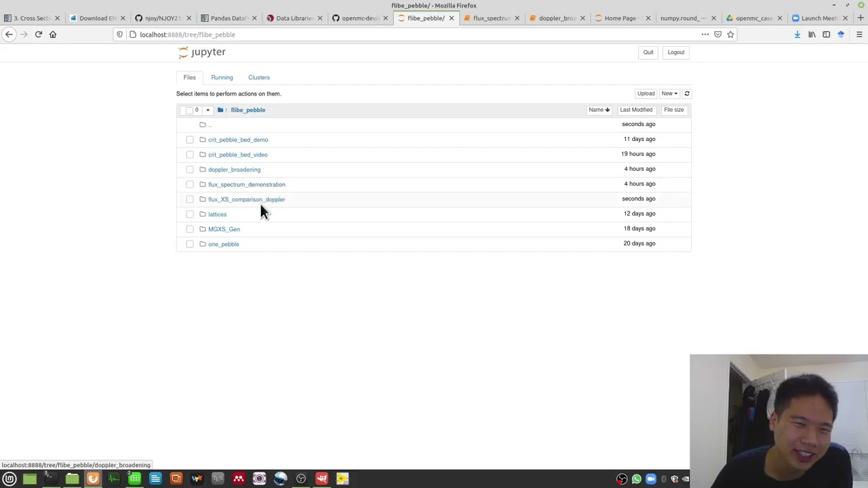868x488 pixels.
Task: Switch to the Running tab
Action: tap(222, 77)
